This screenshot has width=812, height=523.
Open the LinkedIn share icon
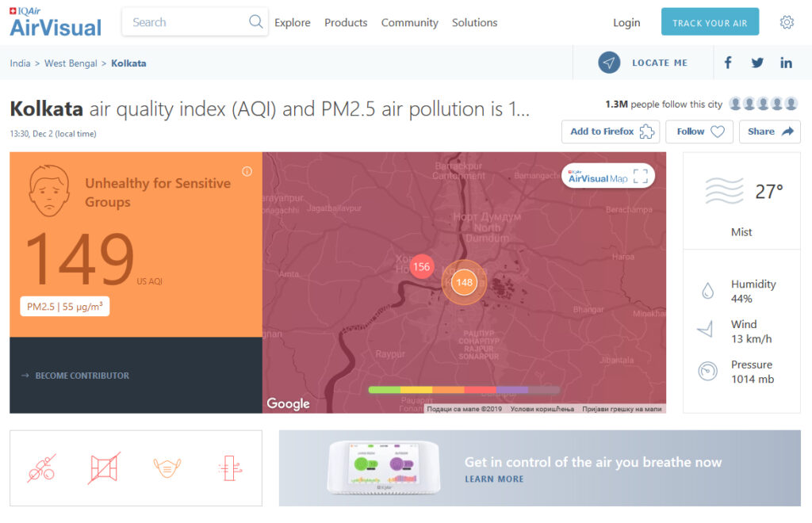[x=786, y=63]
